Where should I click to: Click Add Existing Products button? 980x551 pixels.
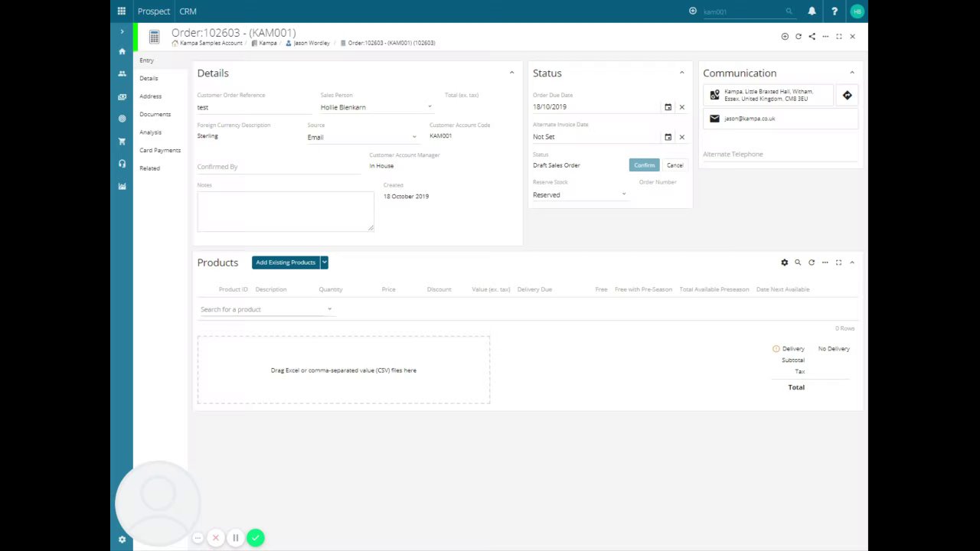pos(286,262)
